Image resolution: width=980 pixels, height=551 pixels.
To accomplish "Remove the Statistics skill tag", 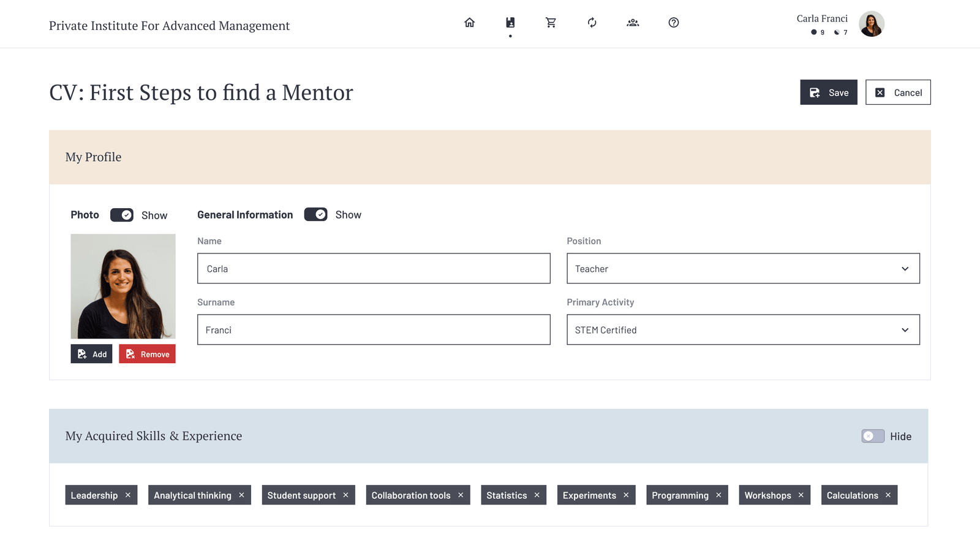I will tap(537, 495).
